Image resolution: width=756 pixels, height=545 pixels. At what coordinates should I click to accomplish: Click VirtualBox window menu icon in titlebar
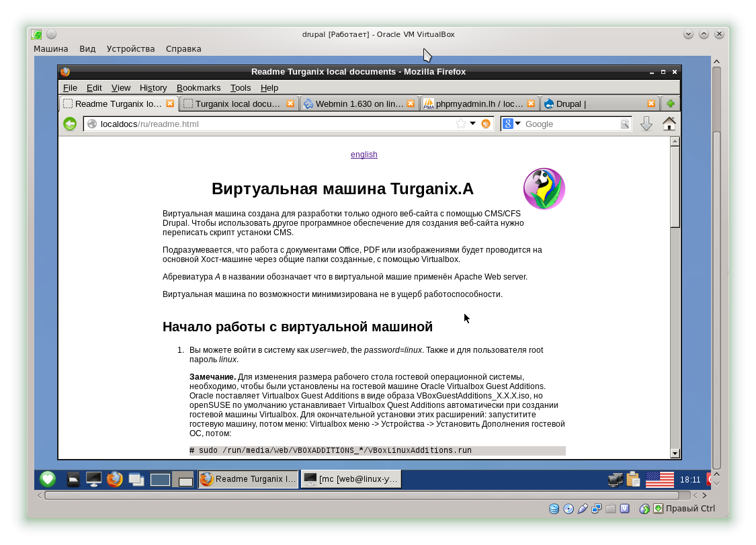(37, 34)
